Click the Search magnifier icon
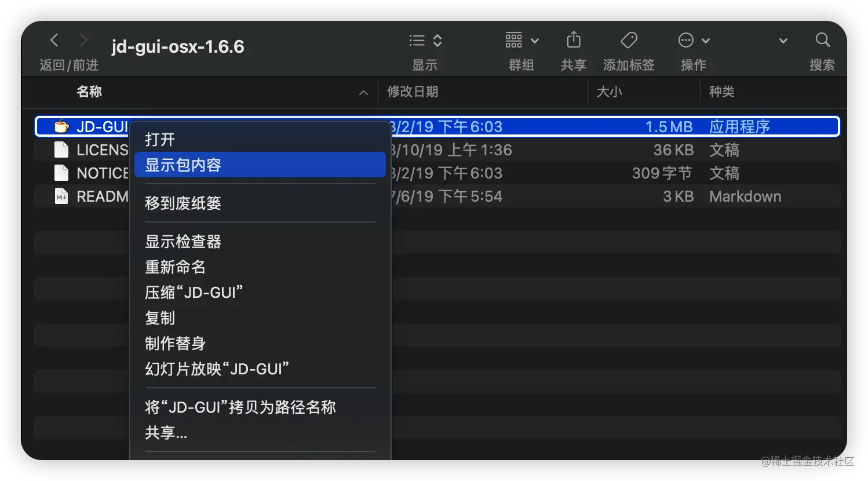This screenshot has height=481, width=868. coord(822,41)
